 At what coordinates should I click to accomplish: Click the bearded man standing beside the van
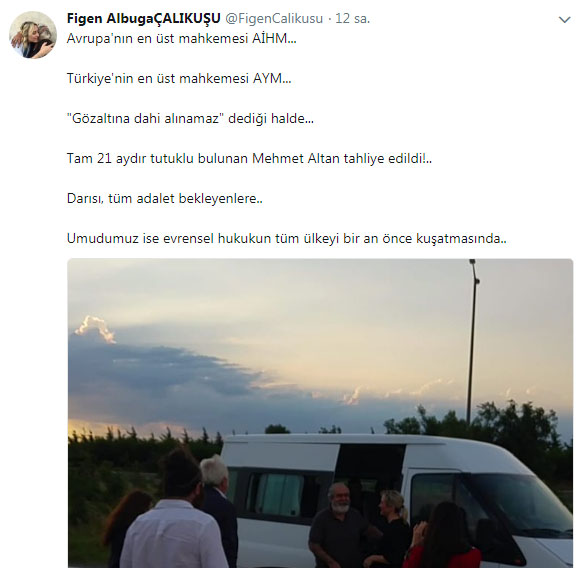[x=338, y=525]
